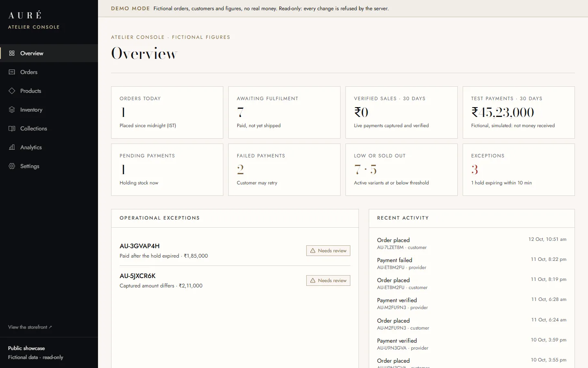Click the '12 Oct, 10:51 am' timestamp
This screenshot has width=588, height=368.
click(547, 239)
